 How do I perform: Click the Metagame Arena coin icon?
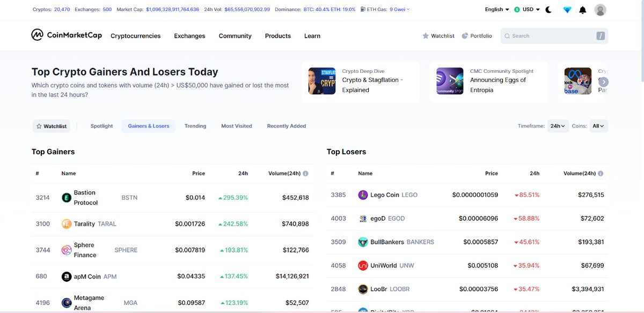(x=67, y=303)
